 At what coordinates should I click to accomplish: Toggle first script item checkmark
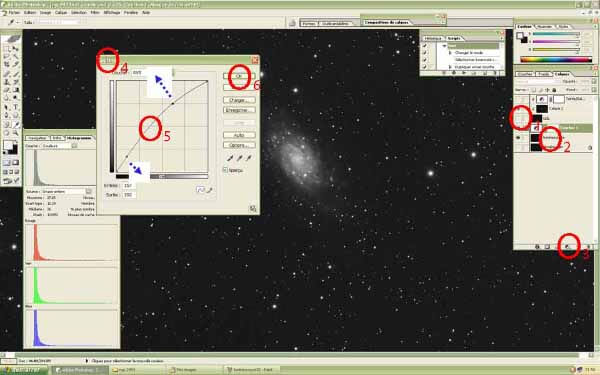425,46
